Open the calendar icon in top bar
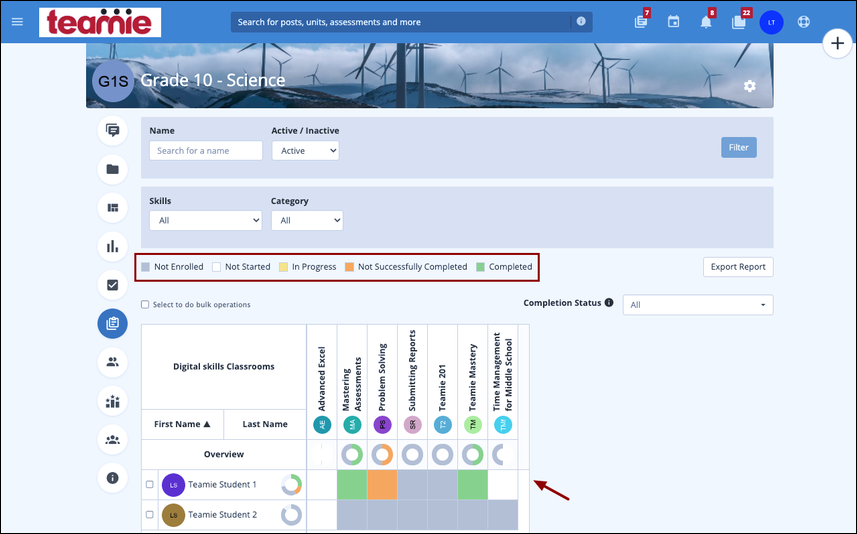The image size is (857, 534). (673, 22)
